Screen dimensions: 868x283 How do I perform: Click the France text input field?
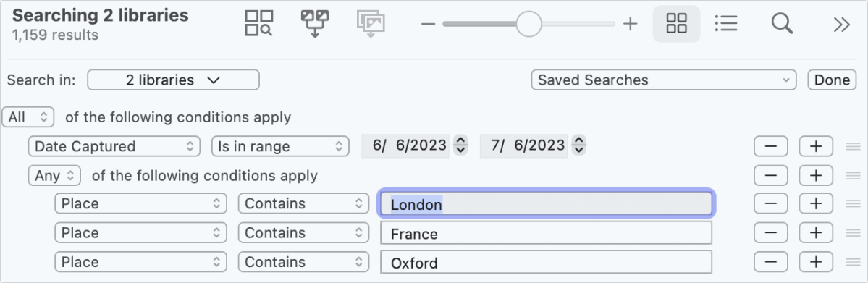tap(546, 233)
